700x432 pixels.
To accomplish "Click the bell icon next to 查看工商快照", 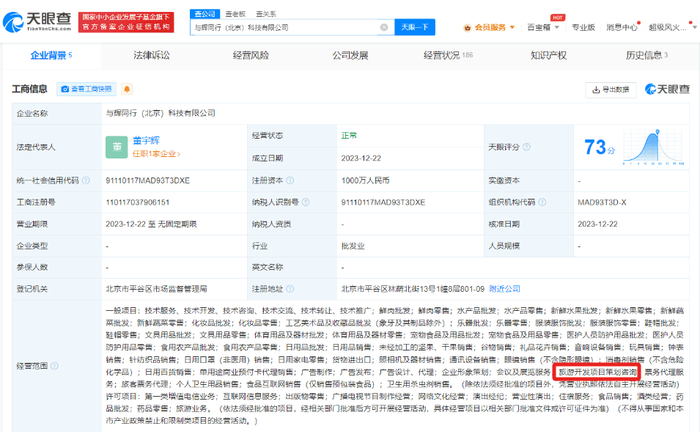I will (128, 89).
